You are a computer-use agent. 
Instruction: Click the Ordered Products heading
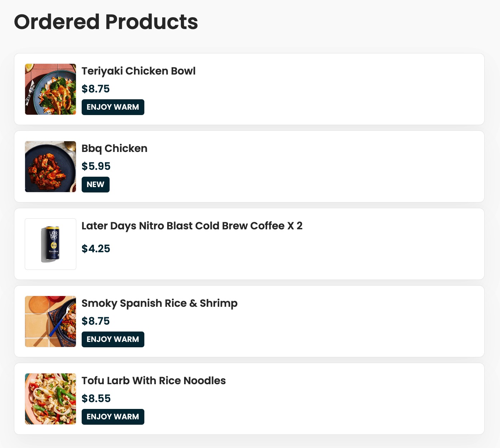[106, 22]
